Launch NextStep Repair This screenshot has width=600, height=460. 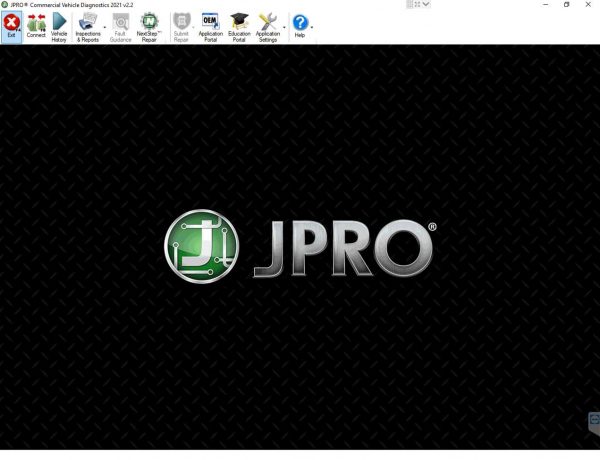(149, 26)
